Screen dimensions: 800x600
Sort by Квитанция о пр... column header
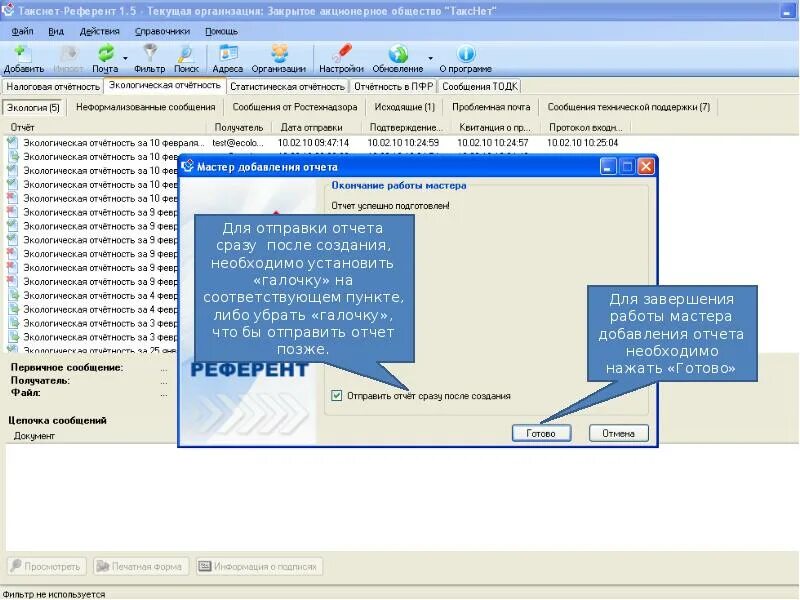tap(495, 128)
